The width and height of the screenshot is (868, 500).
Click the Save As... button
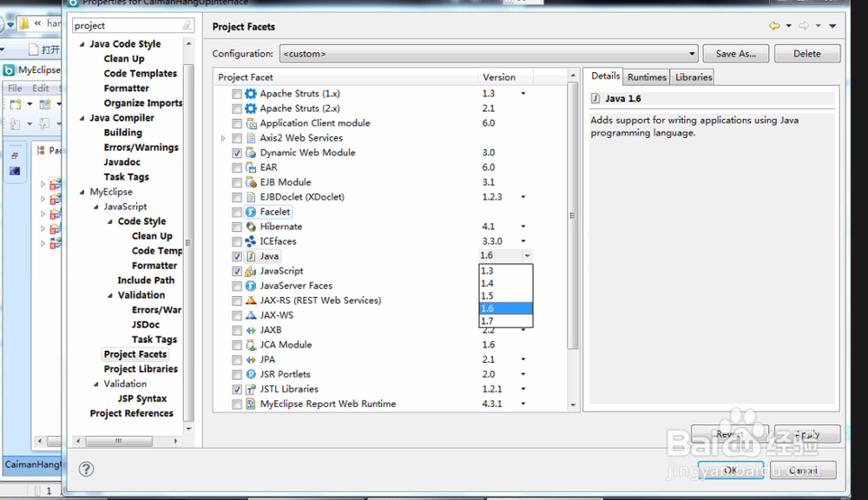click(736, 54)
